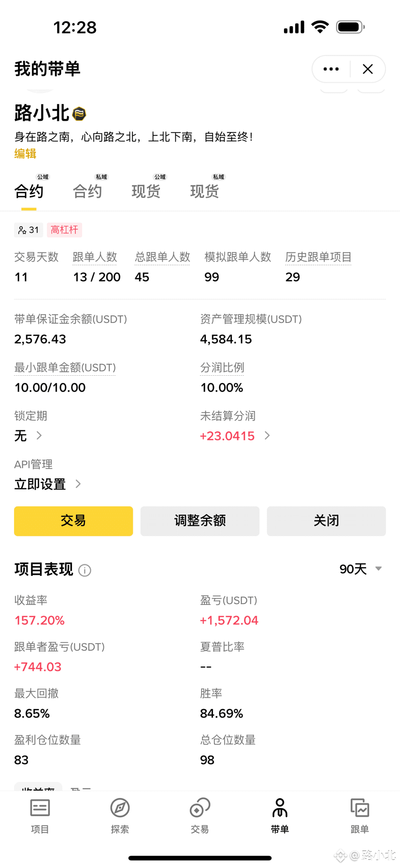Tap the followers count 31 badge

[29, 230]
